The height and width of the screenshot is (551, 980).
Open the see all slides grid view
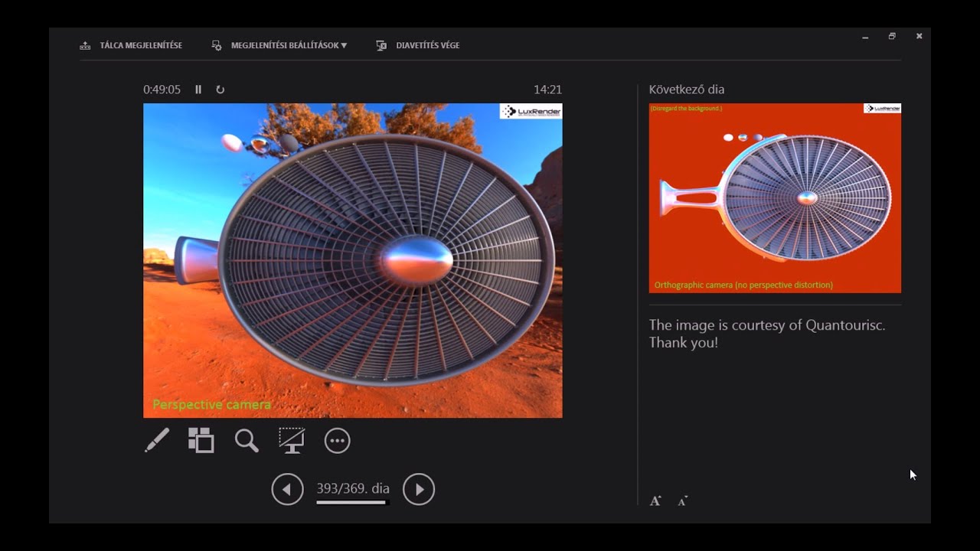[x=201, y=440]
